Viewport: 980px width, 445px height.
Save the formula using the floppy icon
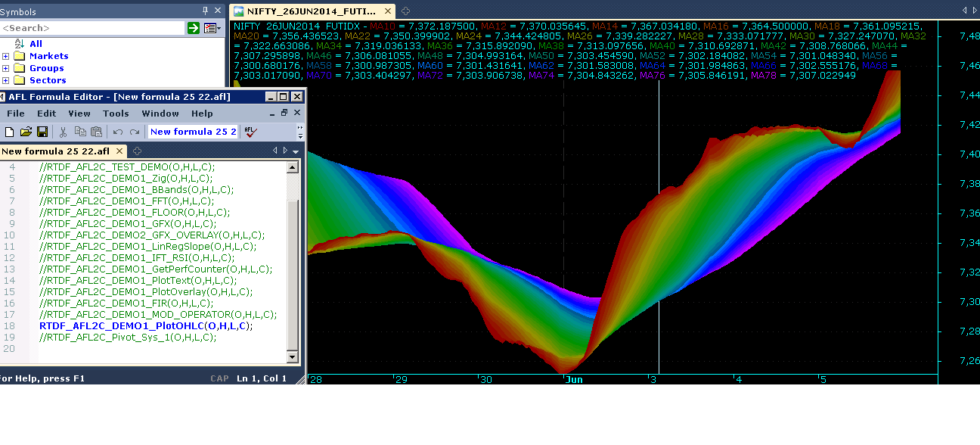42,132
